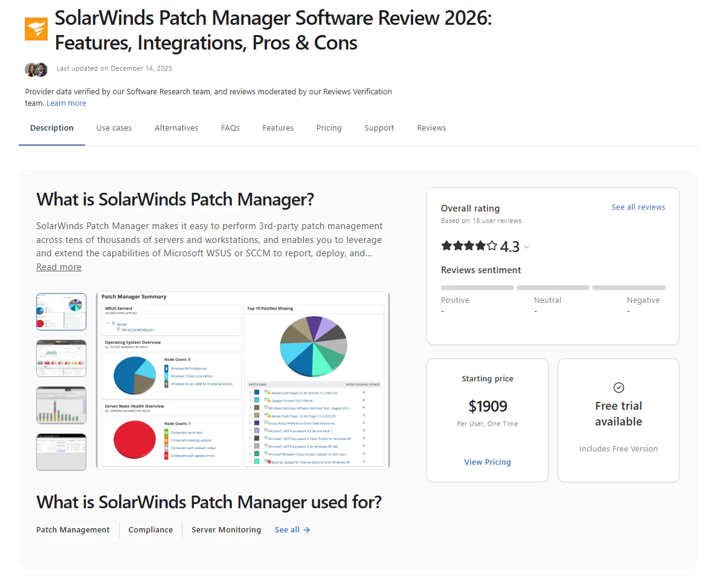Open the Alternatives tab
728x582 pixels.
click(176, 128)
